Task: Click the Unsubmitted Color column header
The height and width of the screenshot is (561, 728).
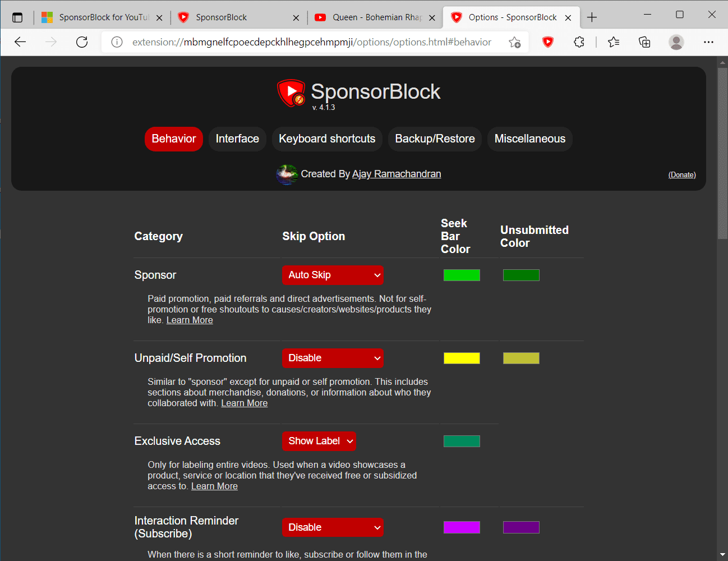Action: [535, 236]
